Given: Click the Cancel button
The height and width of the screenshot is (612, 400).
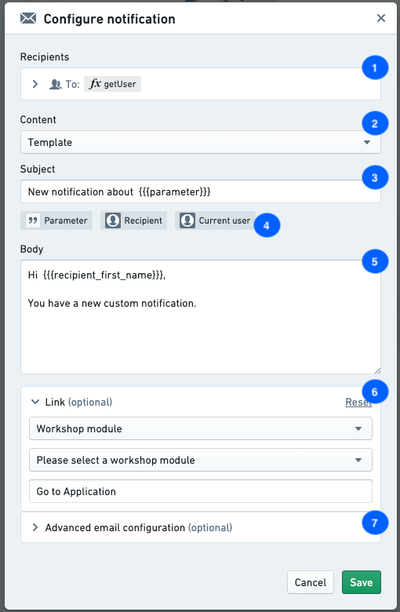Looking at the screenshot, I should (310, 582).
